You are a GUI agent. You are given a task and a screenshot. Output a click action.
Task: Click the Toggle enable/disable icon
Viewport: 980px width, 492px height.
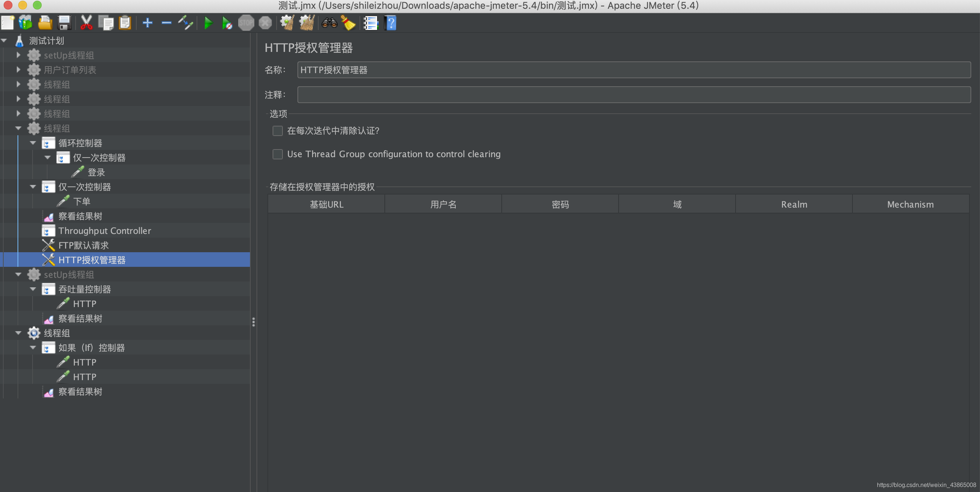point(186,23)
